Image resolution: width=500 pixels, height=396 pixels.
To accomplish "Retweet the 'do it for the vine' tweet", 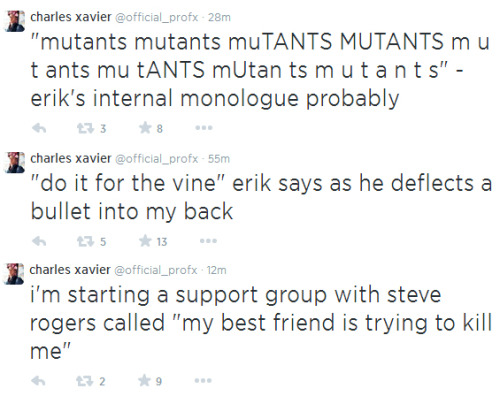I will click(86, 241).
